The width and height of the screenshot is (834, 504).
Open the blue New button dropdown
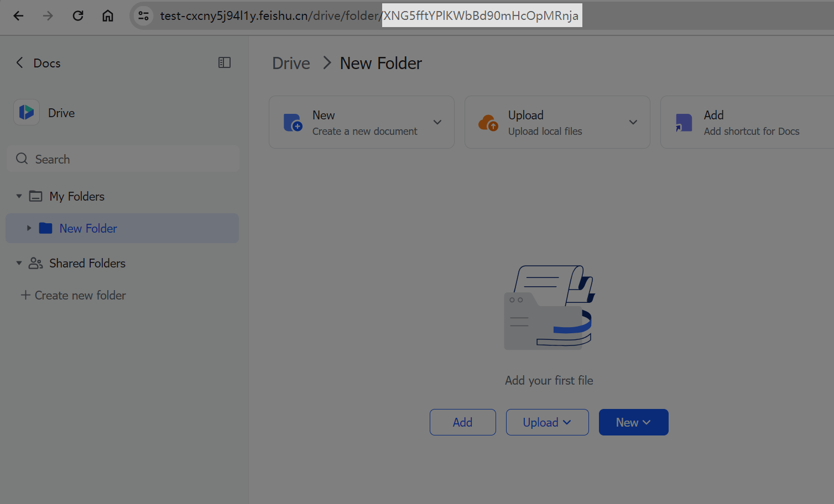[633, 422]
